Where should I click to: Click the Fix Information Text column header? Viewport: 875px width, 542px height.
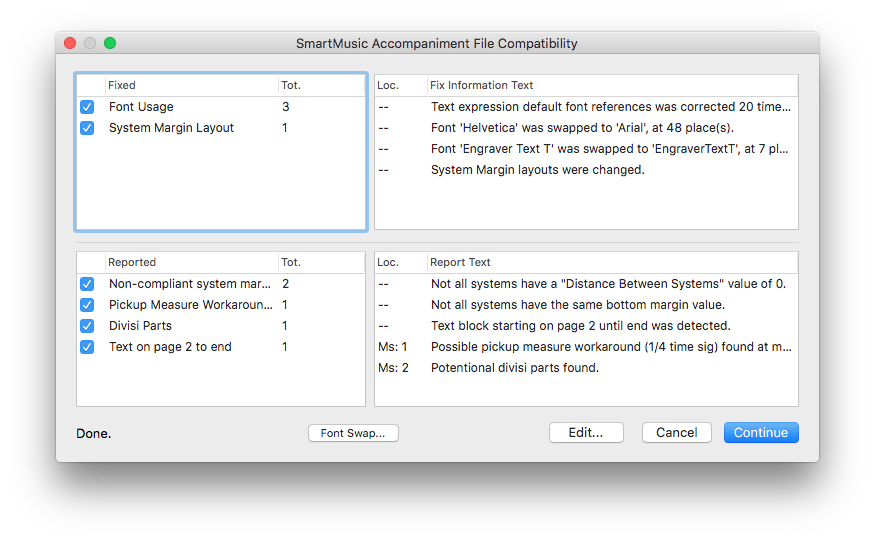pyautogui.click(x=610, y=86)
